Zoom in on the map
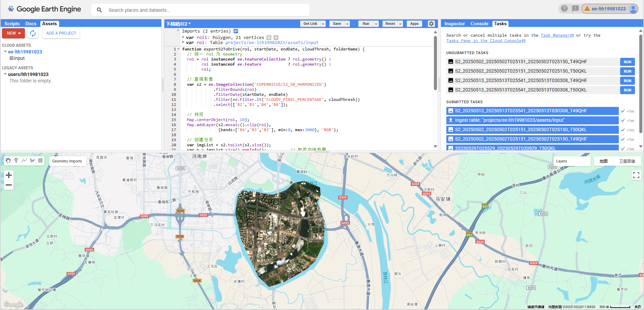This screenshot has width=644, height=310. [x=9, y=175]
